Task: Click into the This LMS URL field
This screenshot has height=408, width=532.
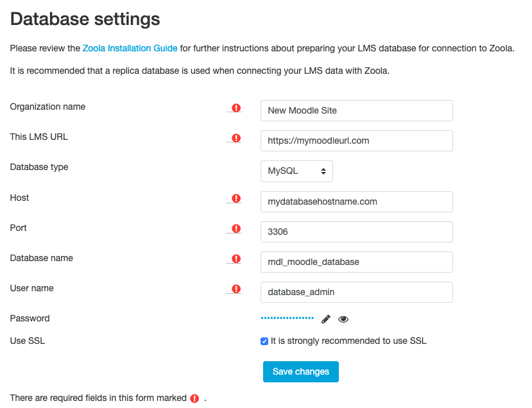Action: 357,140
